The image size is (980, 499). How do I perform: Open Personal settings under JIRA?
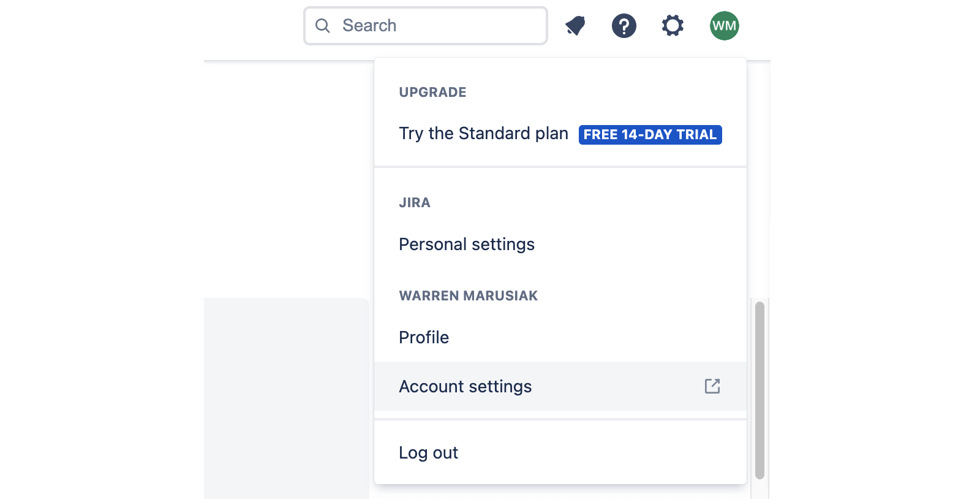(466, 244)
